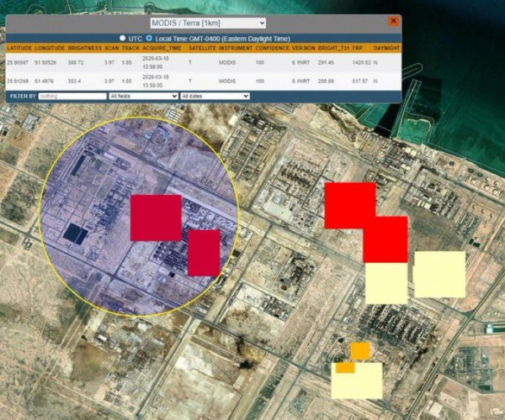
Task: Select Local Time GMT-0400 radio button
Action: coord(150,38)
